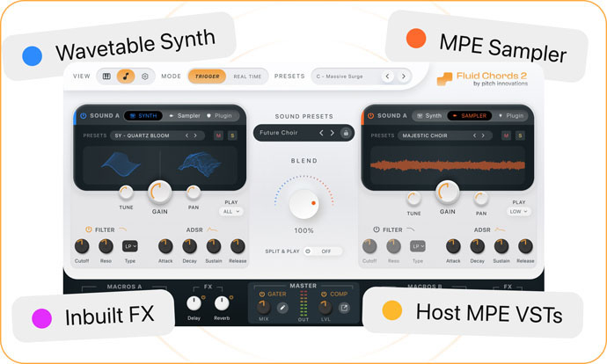
Task: Click the central Blend knob
Action: pyautogui.click(x=305, y=203)
